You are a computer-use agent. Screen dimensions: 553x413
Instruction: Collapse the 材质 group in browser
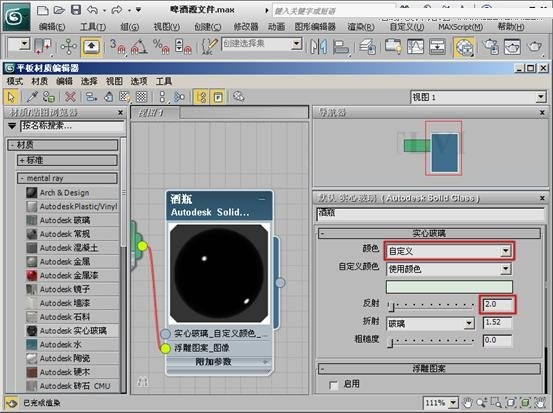[63, 145]
